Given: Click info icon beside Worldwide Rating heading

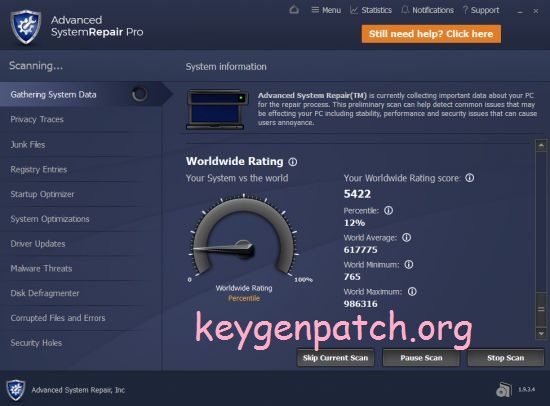Looking at the screenshot, I should (x=293, y=162).
